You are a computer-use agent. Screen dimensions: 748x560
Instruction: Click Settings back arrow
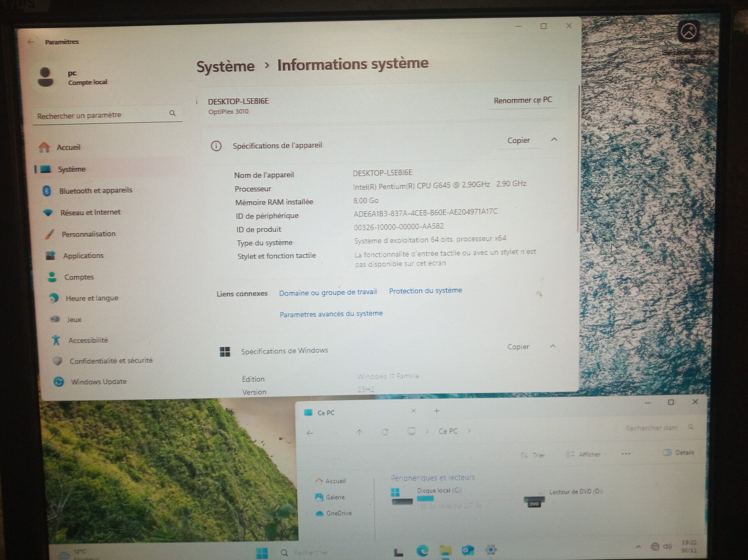[31, 42]
